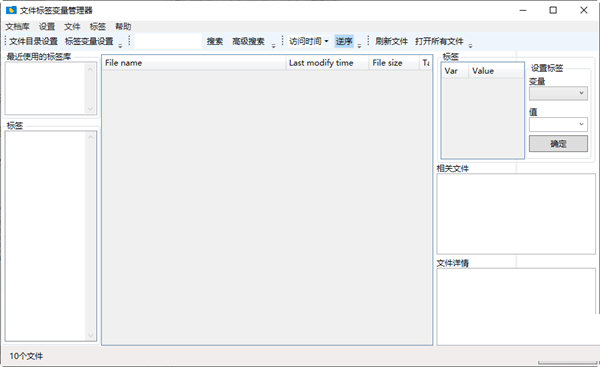The width and height of the screenshot is (600, 367).
Task: Open the 设置 menu
Action: pyautogui.click(x=47, y=26)
